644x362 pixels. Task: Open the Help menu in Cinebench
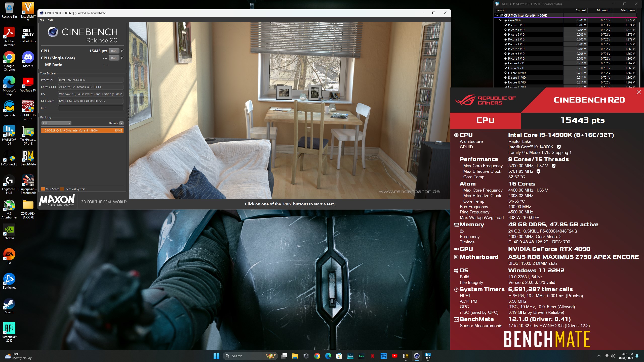(x=51, y=20)
